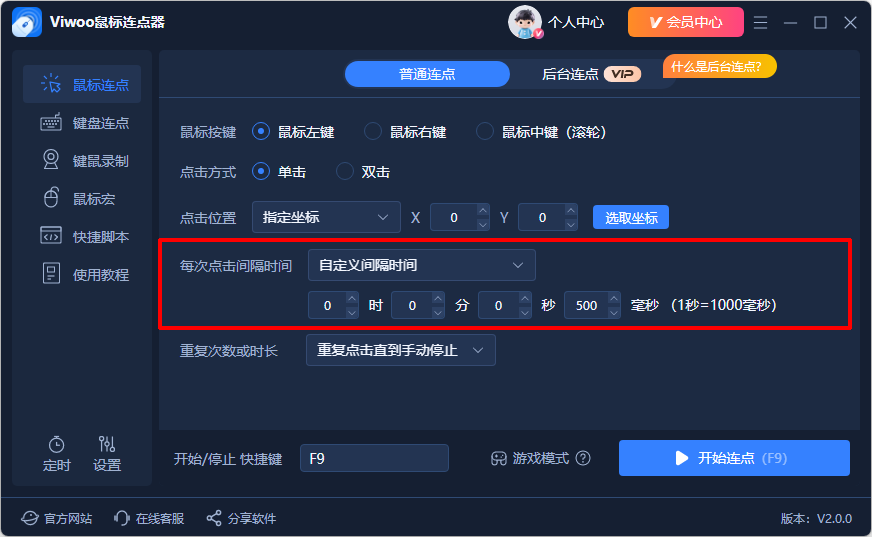Select 鼠标中键 (滚轮) radio option
This screenshot has height=537, width=872.
(541, 132)
